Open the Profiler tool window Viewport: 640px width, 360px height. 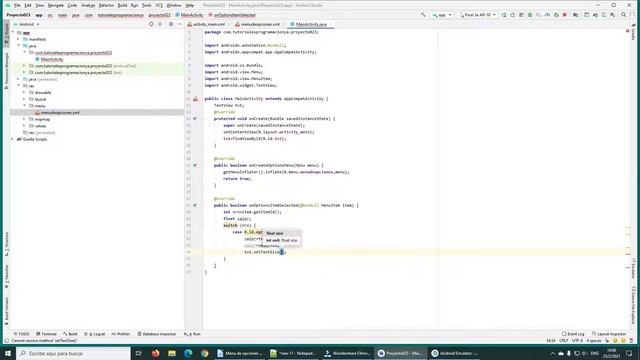[121, 334]
